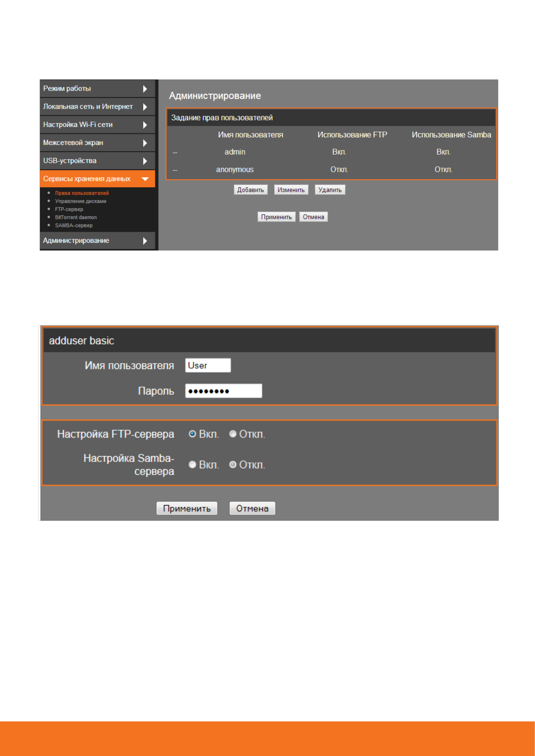Click the Пароль password field
The height and width of the screenshot is (756, 535).
tap(223, 391)
